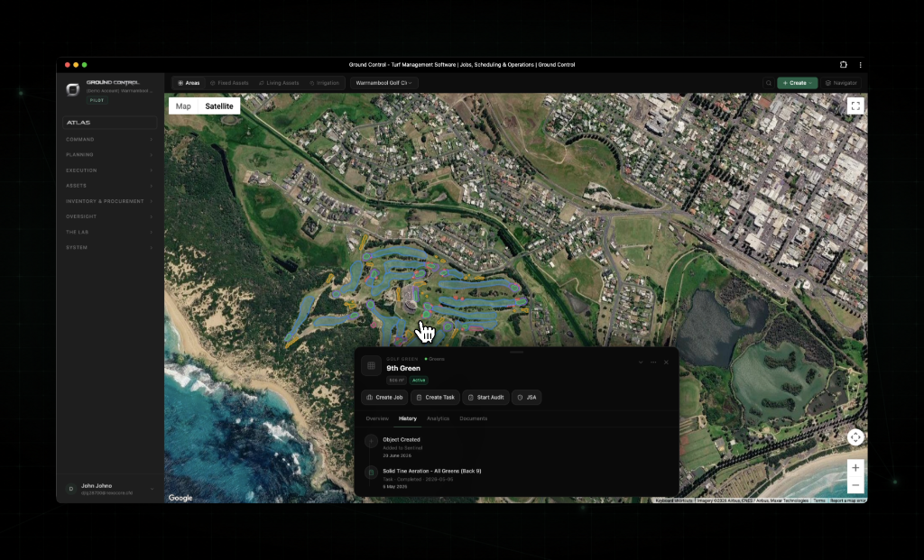
Task: Click Report a map error link
Action: [848, 500]
